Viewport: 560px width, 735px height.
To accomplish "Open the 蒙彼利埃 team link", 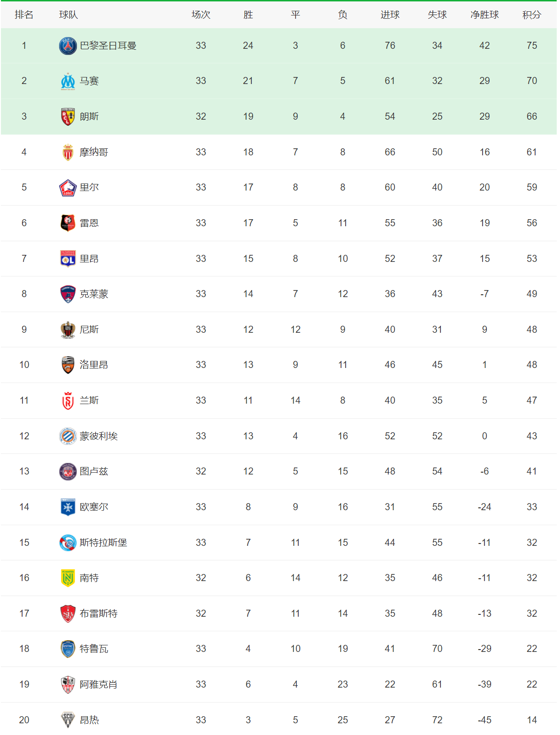I will click(x=98, y=436).
